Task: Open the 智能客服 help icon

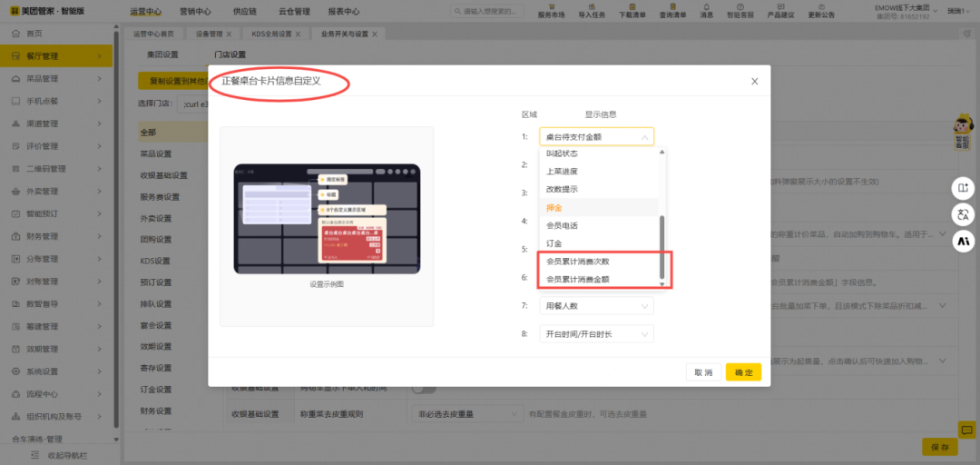Action: (740, 8)
